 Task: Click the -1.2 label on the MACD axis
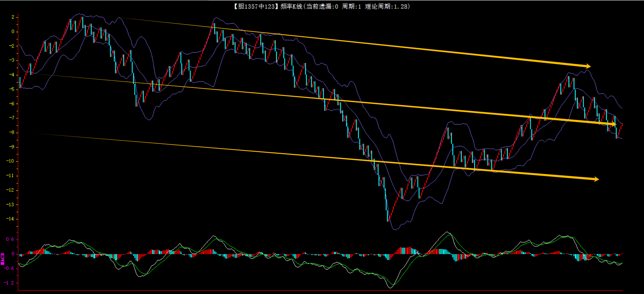coord(9,283)
